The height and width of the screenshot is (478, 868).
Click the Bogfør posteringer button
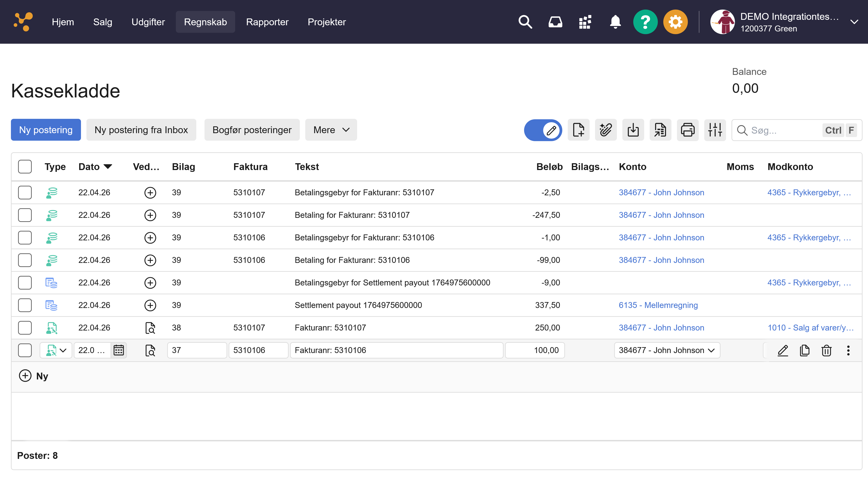(252, 130)
